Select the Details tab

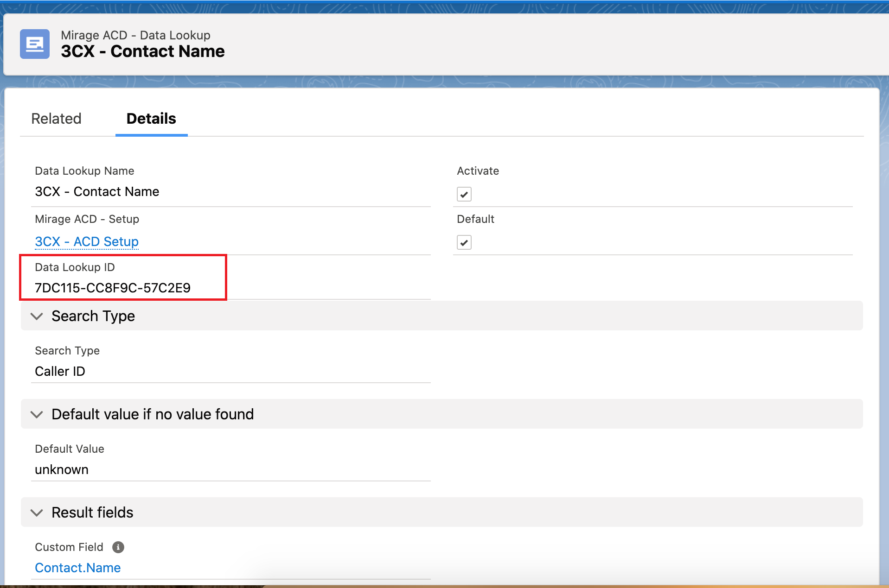(151, 119)
